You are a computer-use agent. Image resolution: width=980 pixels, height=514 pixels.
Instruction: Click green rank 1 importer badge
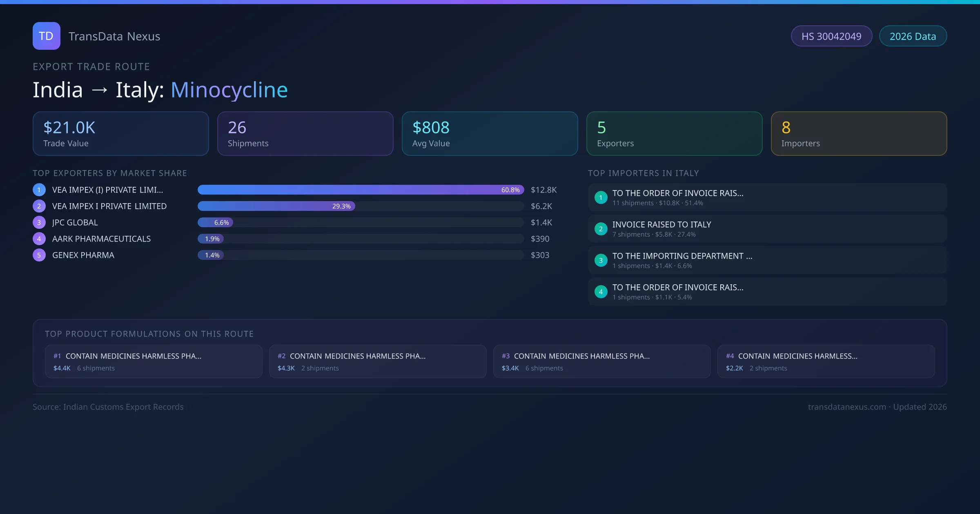pyautogui.click(x=601, y=197)
